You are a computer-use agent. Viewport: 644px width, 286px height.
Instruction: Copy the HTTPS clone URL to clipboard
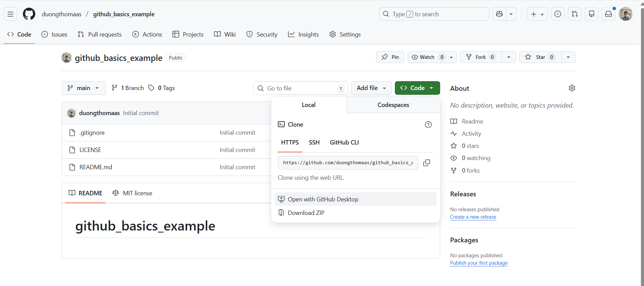click(427, 163)
